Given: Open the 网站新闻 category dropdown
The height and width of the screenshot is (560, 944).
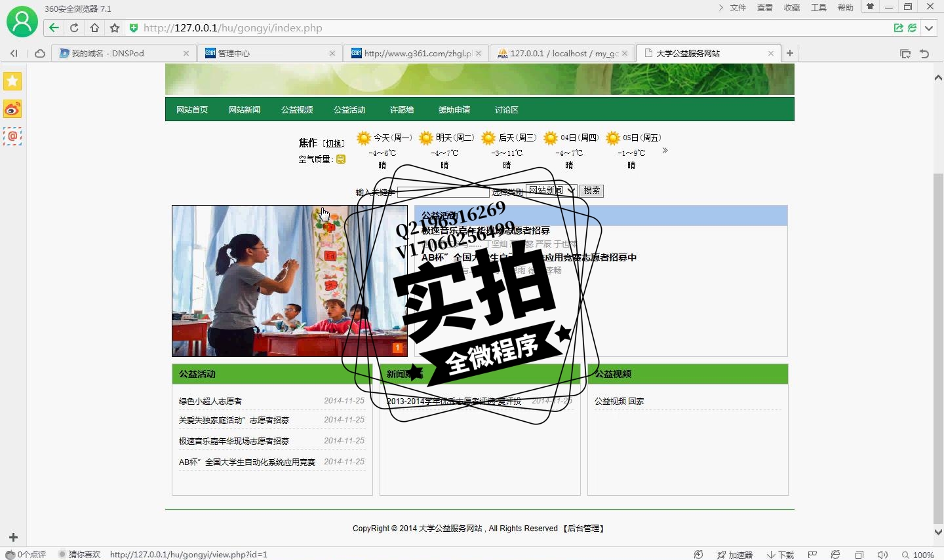Looking at the screenshot, I should pyautogui.click(x=551, y=191).
